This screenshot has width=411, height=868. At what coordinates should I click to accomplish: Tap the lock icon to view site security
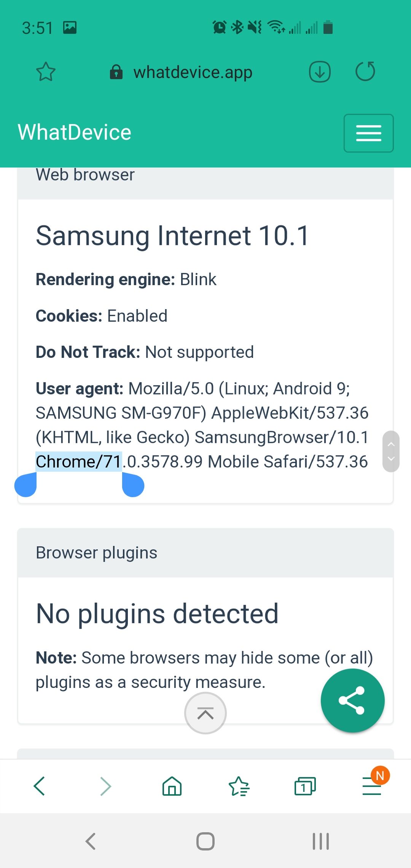tap(116, 72)
